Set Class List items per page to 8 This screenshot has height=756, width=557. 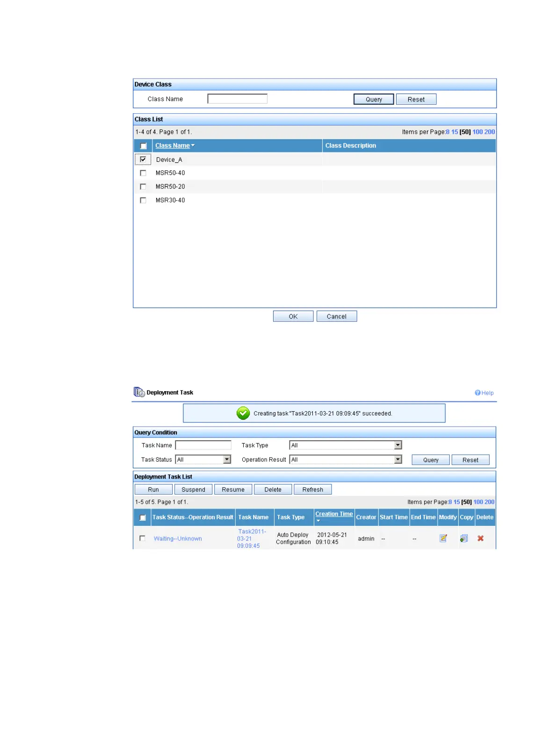tap(448, 132)
